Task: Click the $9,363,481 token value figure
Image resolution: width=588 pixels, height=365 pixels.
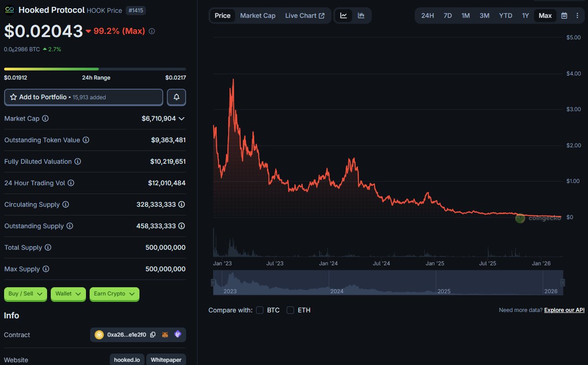Action: pos(168,140)
